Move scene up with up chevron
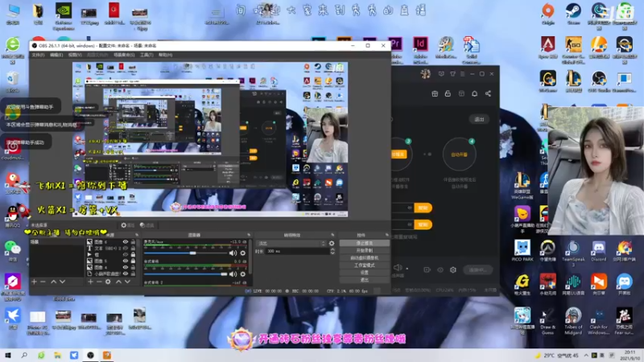Image resolution: width=644 pixels, height=362 pixels. click(53, 282)
